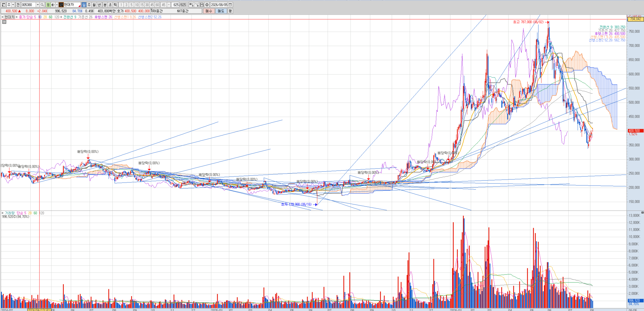Save chart with the floppy disk icon
The width and height of the screenshot is (644, 311).
click(202, 5)
